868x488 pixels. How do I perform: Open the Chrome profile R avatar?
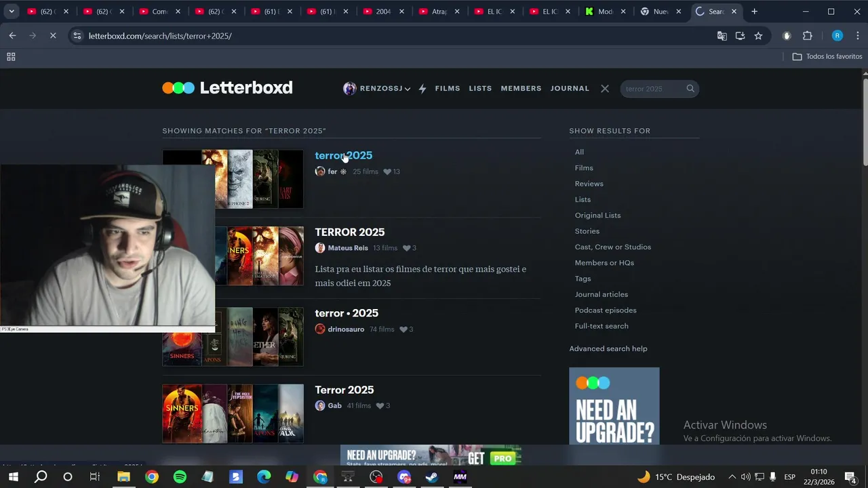click(x=837, y=36)
